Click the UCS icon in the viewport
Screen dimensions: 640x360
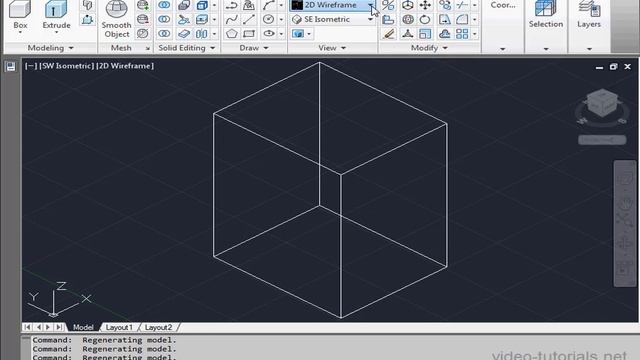(59, 299)
